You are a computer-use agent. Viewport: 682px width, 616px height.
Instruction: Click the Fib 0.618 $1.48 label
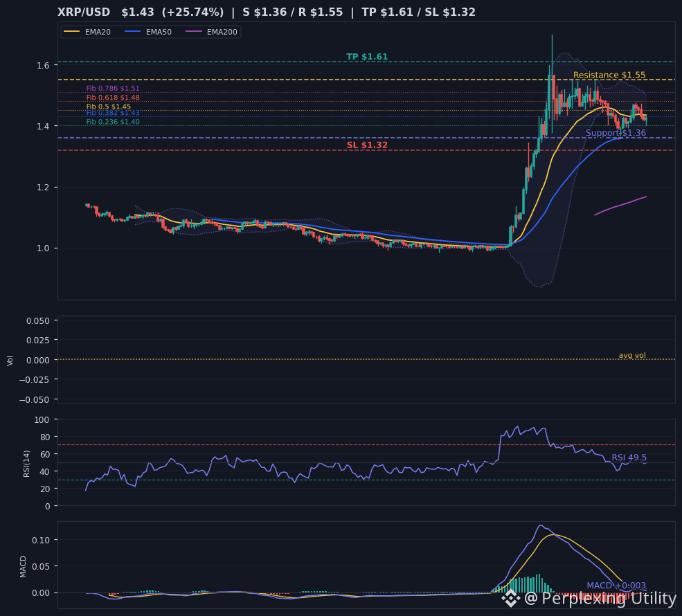click(113, 98)
